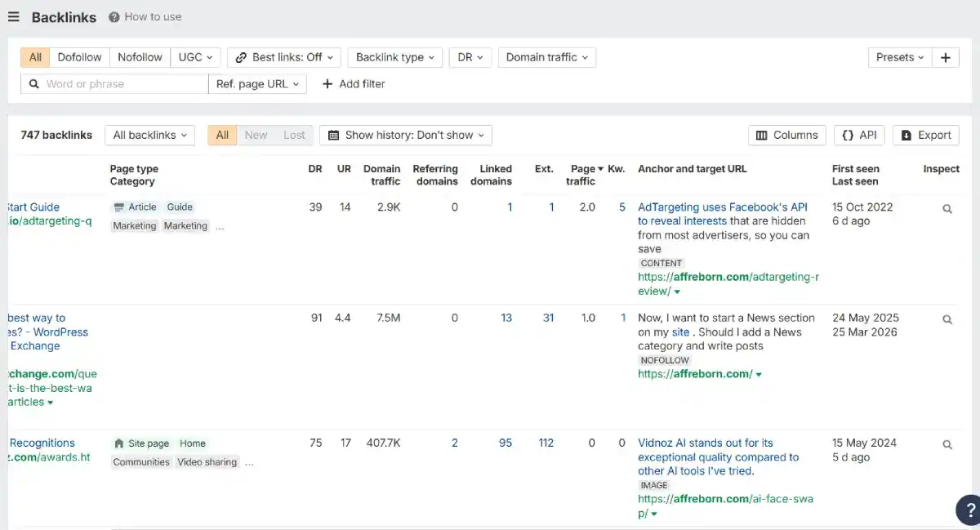Screen dimensions: 980x530
Task: Open external links count 112
Action: pyautogui.click(x=546, y=443)
